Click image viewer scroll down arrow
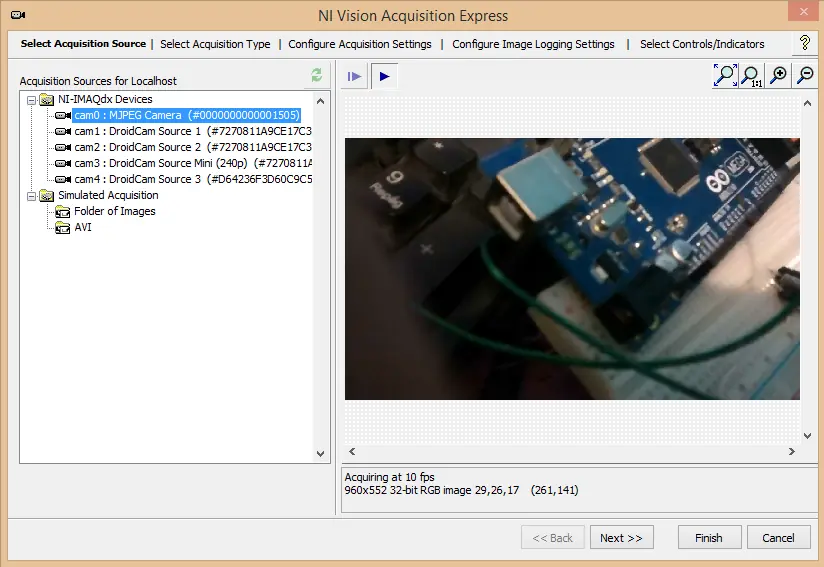This screenshot has width=824, height=567. pos(807,436)
